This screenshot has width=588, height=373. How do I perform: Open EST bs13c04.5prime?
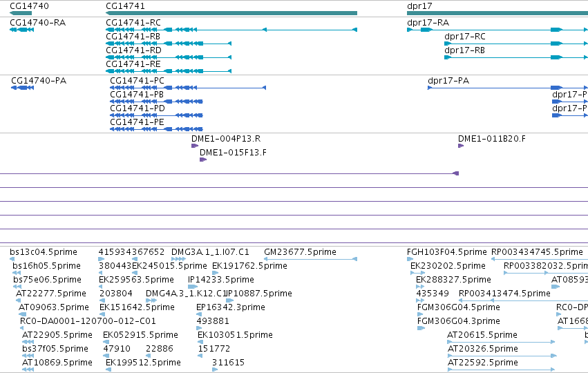pyautogui.click(x=43, y=252)
